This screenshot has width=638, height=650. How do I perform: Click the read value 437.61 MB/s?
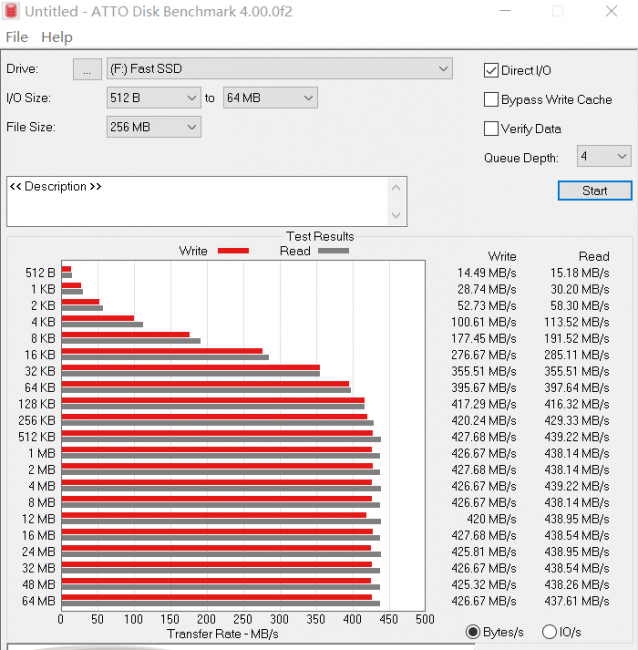(577, 601)
